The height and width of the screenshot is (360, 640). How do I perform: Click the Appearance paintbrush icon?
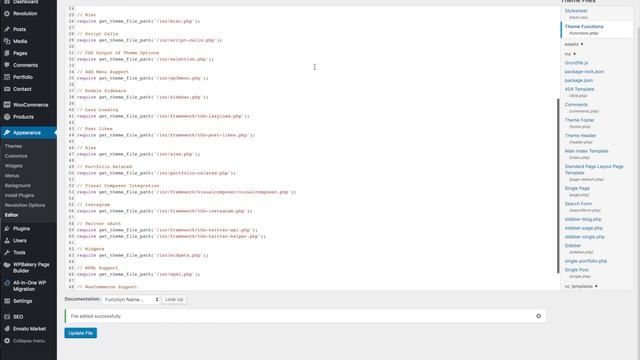7,133
